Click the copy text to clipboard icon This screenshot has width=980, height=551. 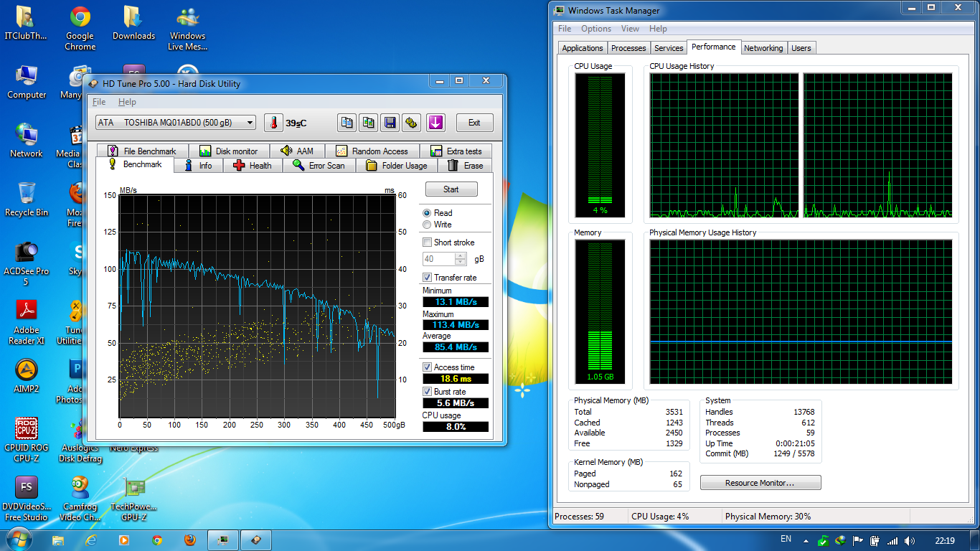pos(347,123)
